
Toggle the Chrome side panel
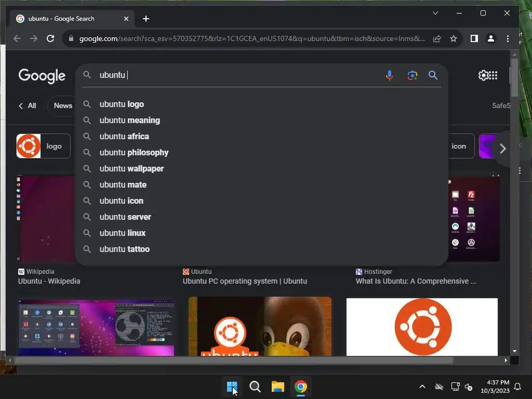[x=474, y=38]
